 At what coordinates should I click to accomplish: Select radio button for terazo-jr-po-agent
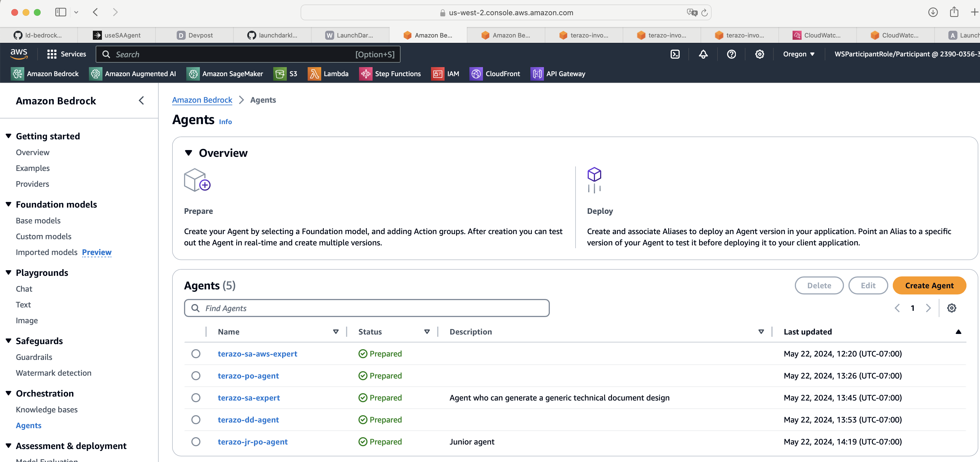coord(196,442)
